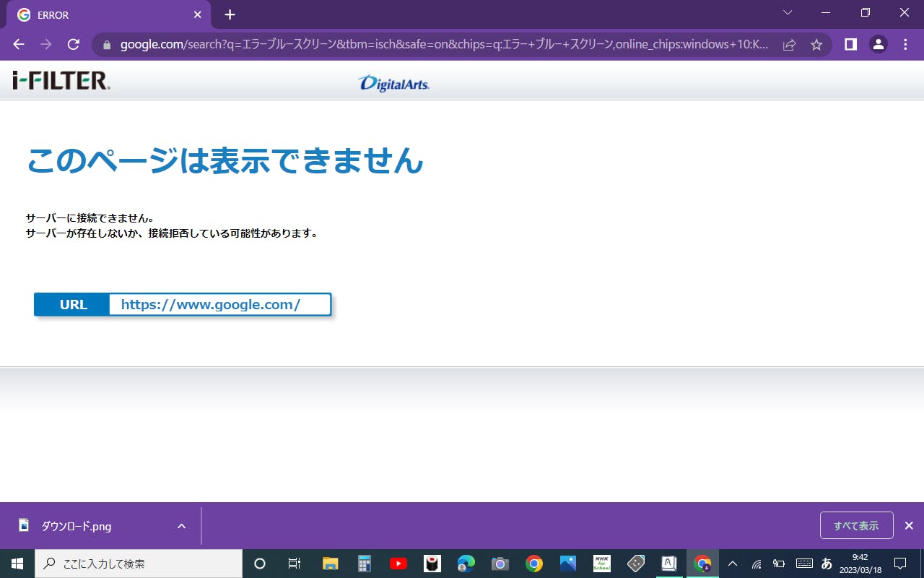Reload the blocked page
The height and width of the screenshot is (578, 924).
[73, 45]
